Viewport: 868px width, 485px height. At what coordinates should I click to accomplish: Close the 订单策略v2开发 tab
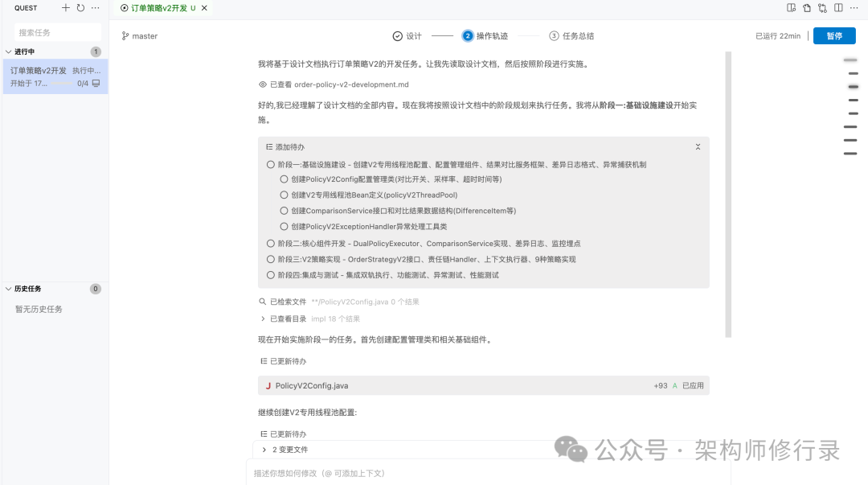click(204, 8)
